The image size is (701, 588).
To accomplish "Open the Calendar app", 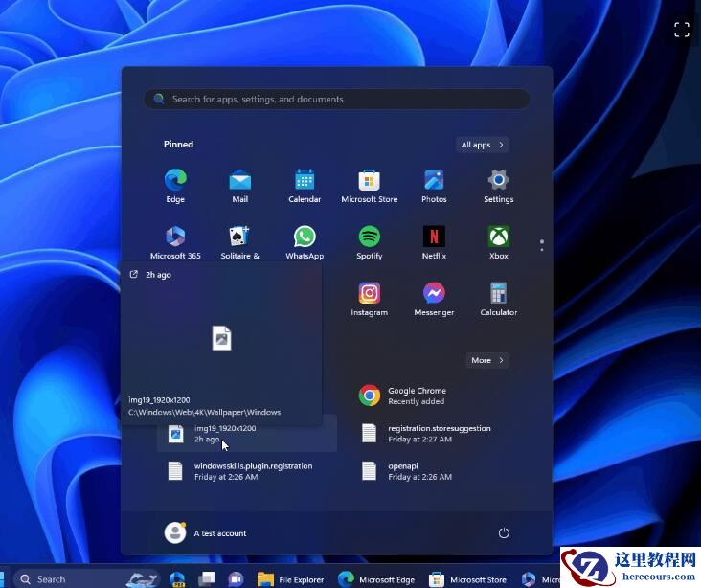I will tap(305, 186).
